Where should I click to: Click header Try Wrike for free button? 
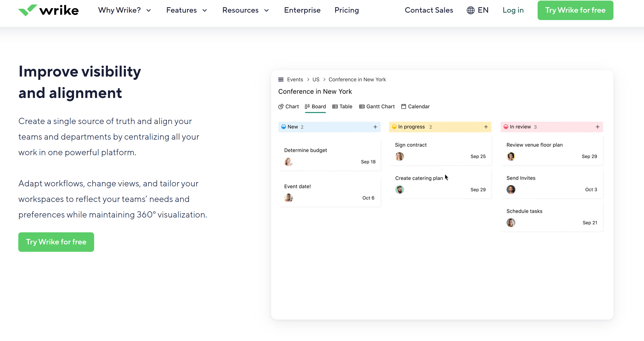(575, 10)
